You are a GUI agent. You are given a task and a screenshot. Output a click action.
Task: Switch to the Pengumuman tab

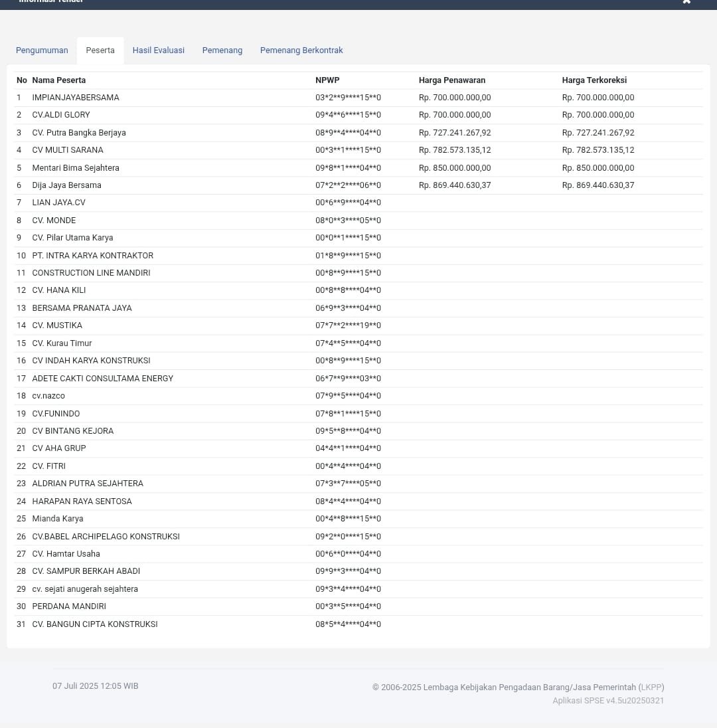[x=42, y=50]
